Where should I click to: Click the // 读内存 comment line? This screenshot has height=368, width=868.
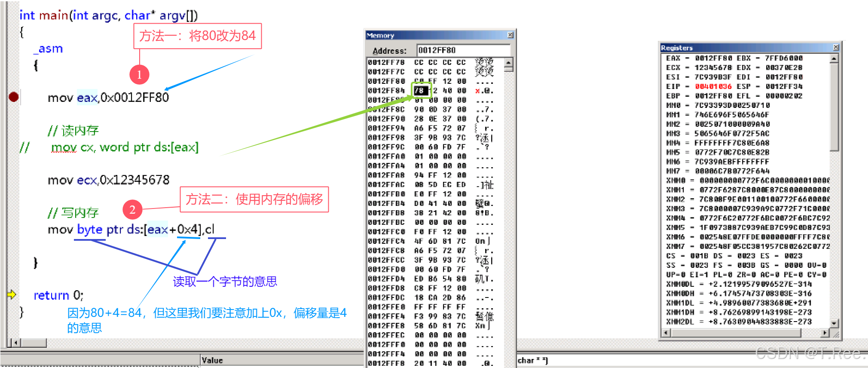pyautogui.click(x=73, y=130)
